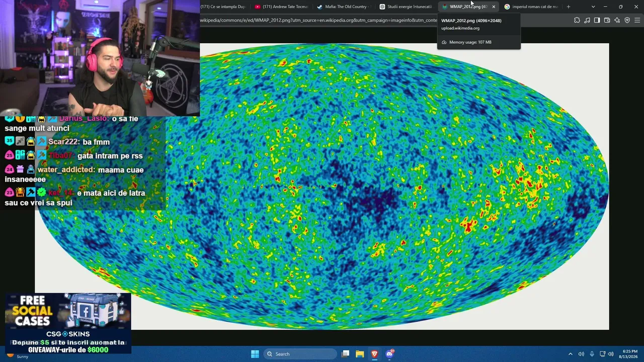Switch to Studii energie întunecată tab

pyautogui.click(x=406, y=7)
